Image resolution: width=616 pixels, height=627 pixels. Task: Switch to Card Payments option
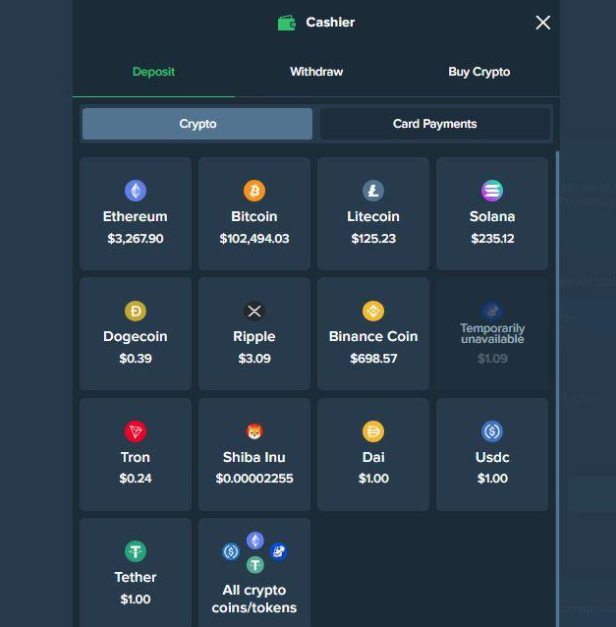click(434, 124)
